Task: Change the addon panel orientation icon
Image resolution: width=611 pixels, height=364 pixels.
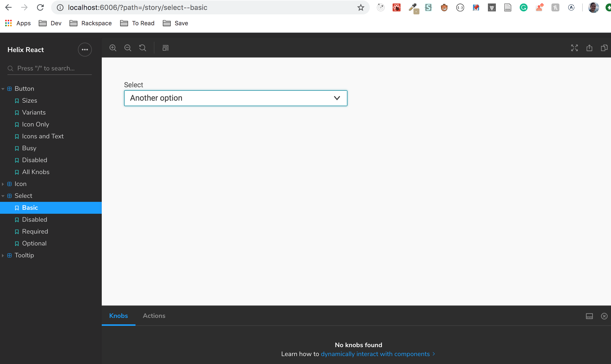Action: [589, 316]
